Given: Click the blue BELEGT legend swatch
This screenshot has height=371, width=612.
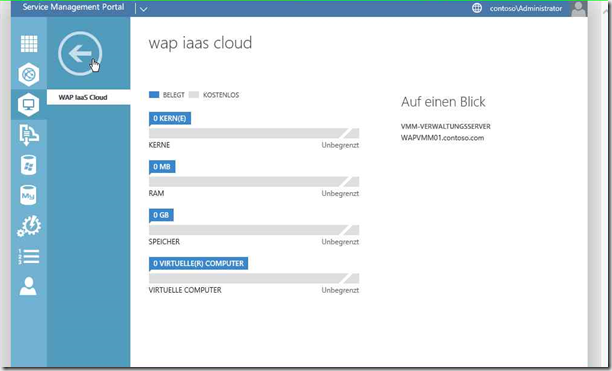Looking at the screenshot, I should pos(154,95).
